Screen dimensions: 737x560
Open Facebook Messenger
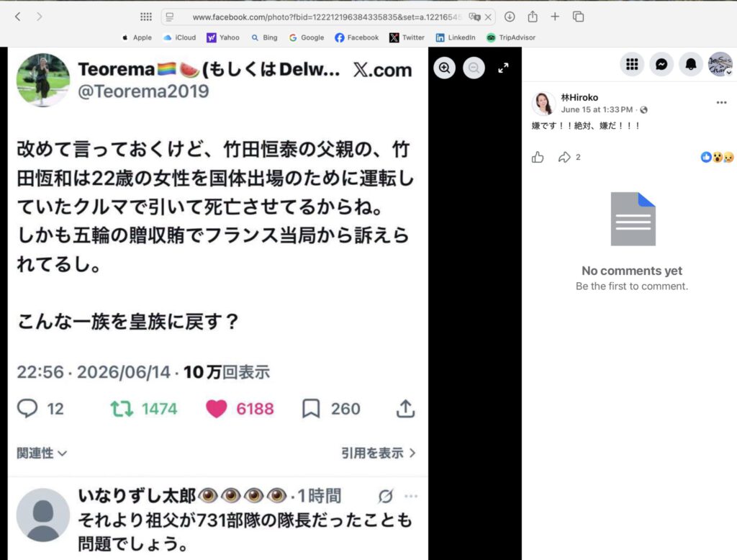point(661,64)
